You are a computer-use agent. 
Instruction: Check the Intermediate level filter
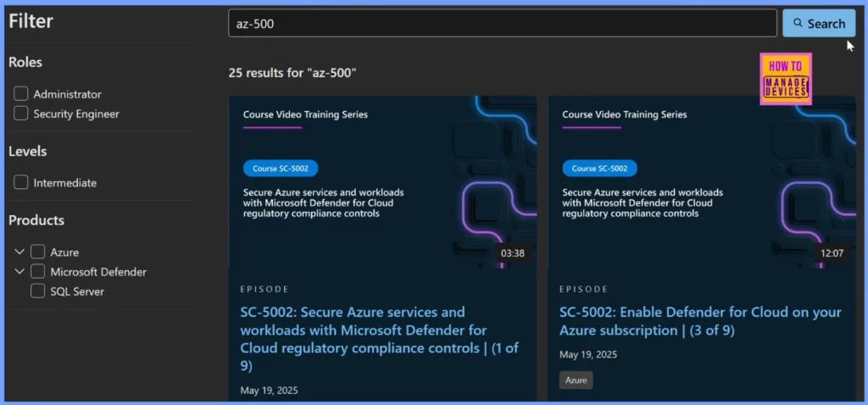(21, 182)
